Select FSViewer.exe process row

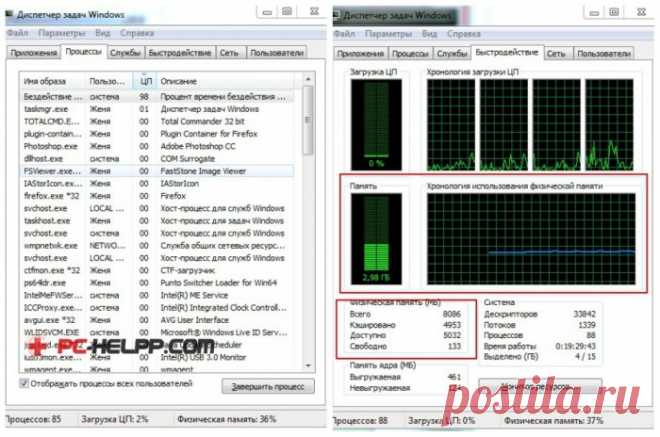click(157, 171)
